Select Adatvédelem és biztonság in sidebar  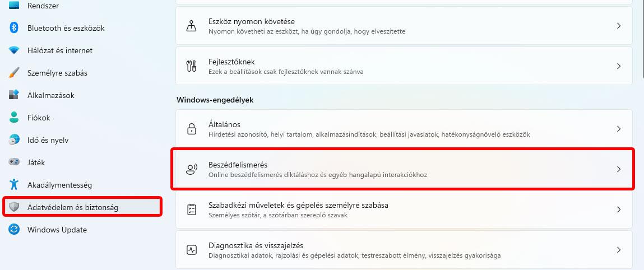73,207
